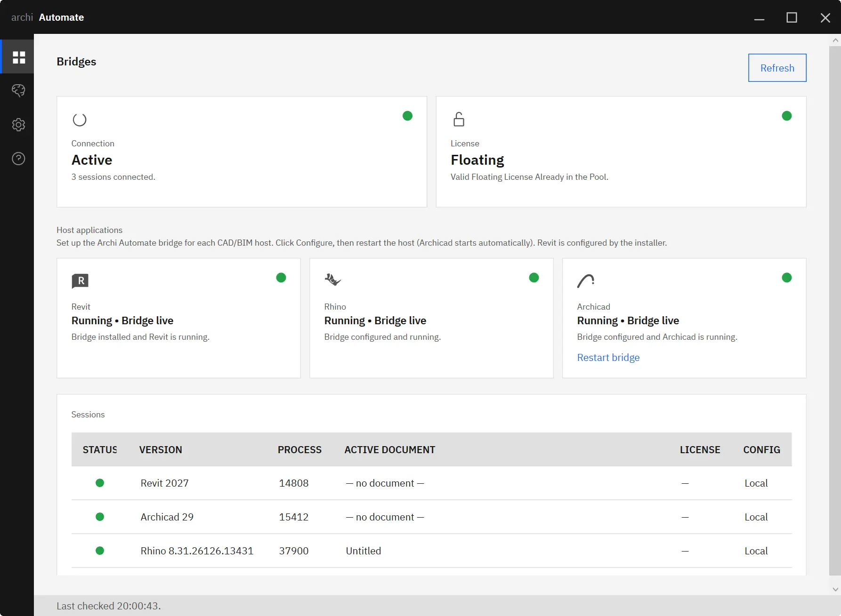Click the Rhino host icon
This screenshot has height=616, width=841.
coord(333,280)
